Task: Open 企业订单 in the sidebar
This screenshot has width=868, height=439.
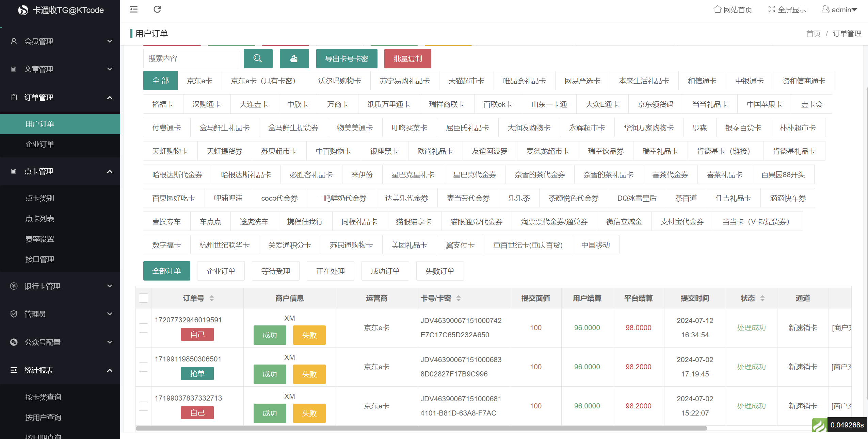Action: 40,144
